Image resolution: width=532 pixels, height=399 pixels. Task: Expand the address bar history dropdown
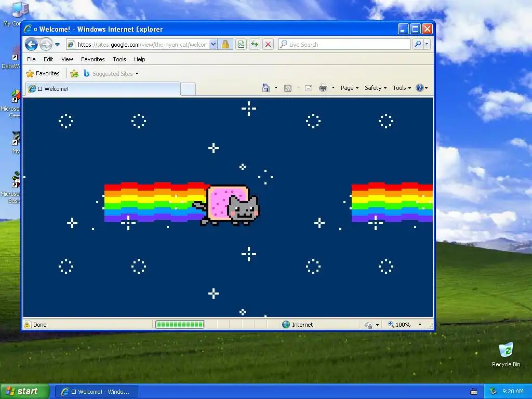coord(213,45)
